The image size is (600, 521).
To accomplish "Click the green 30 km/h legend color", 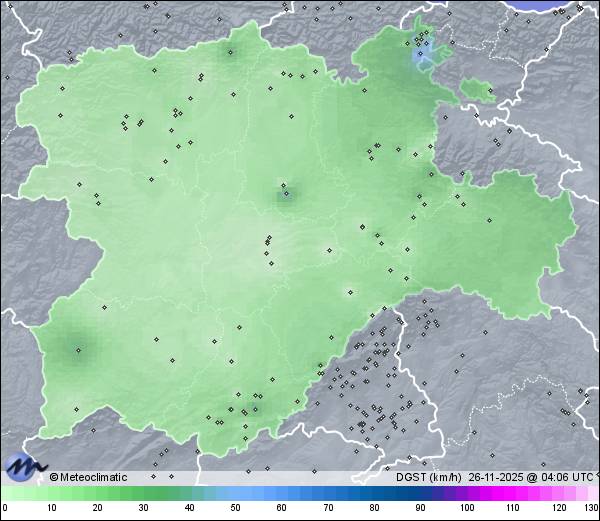I will point(143,494).
